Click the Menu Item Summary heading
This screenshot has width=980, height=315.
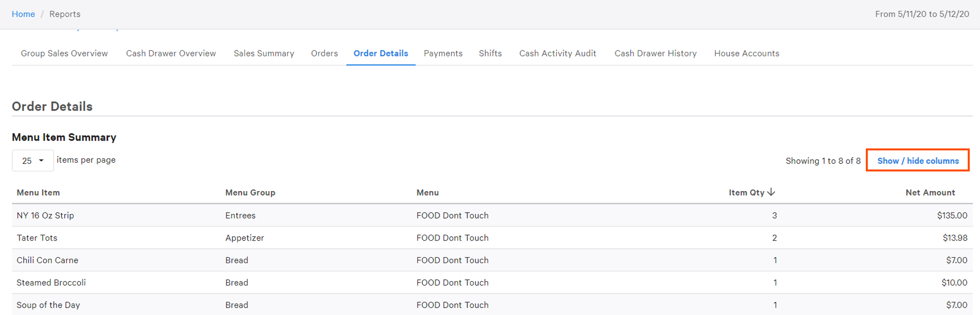click(64, 137)
